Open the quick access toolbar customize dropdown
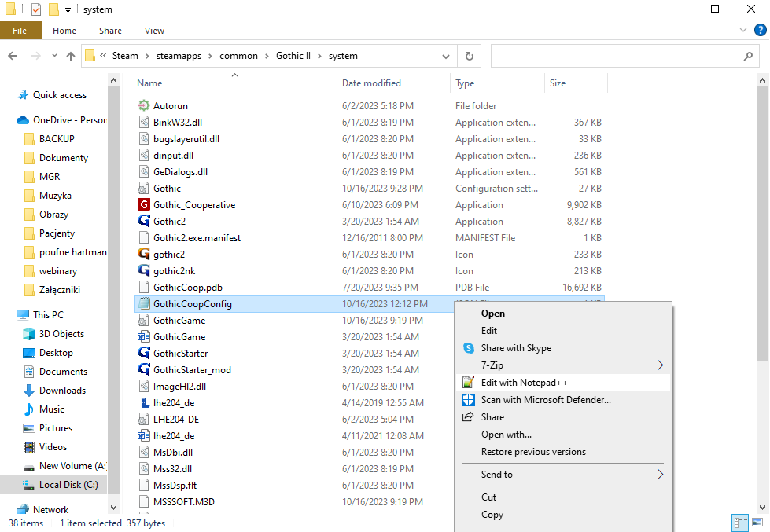This screenshot has height=532, width=770. pyautogui.click(x=68, y=9)
